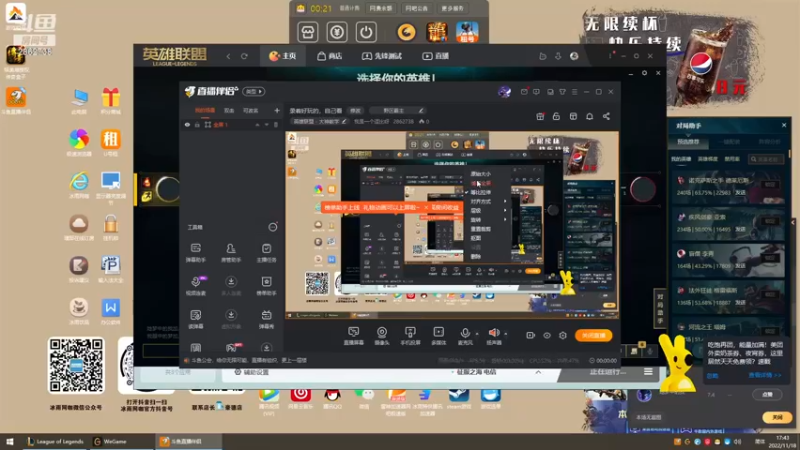Screen dimensions: 800x450
Task: Open Windows Start menu
Action: coord(10,441)
